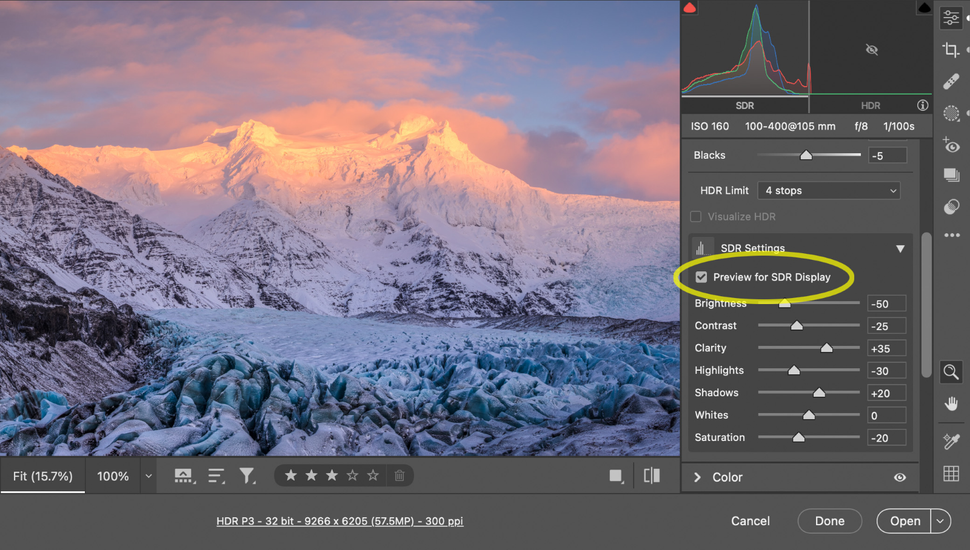Expand the Color panel chevron
Viewport: 970px width, 550px height.
coord(698,477)
